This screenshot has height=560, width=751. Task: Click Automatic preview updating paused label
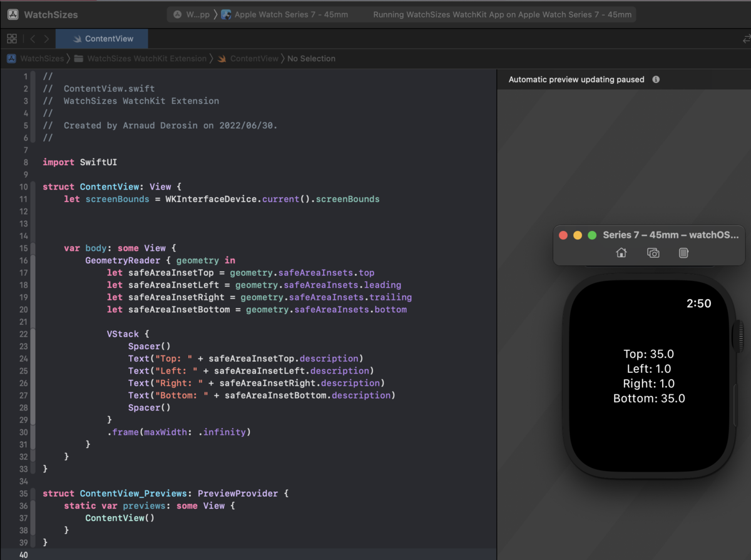(x=576, y=79)
